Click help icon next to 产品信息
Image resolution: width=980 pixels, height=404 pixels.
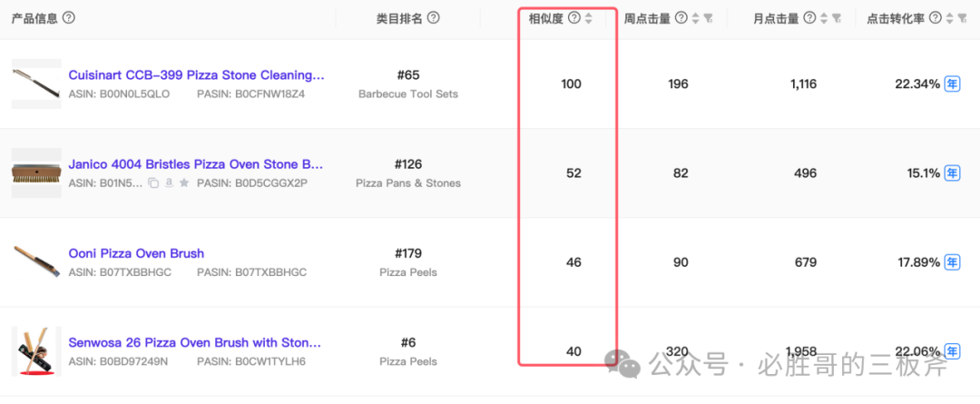(69, 17)
